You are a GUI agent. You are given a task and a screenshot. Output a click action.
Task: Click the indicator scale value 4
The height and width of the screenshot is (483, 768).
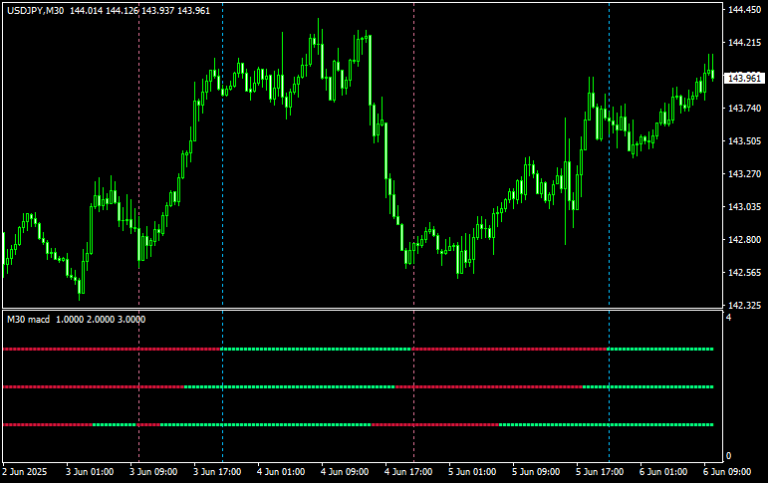[728, 317]
